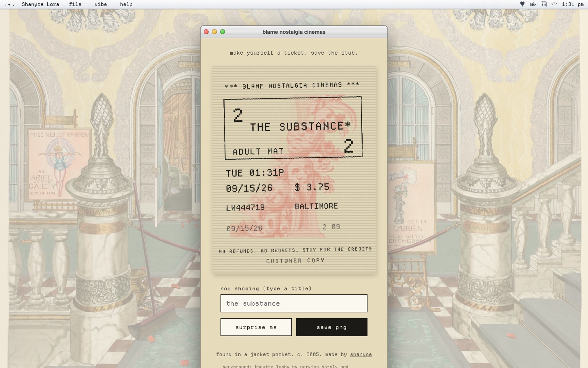Viewport: 588px width, 368px height.
Task: Click 'now showing (type a title)' label
Action: point(266,289)
